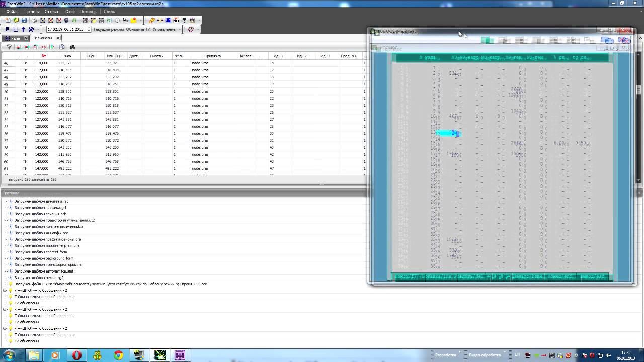Open dropdown arrow after Управление
The image size is (644, 362).
[180, 29]
